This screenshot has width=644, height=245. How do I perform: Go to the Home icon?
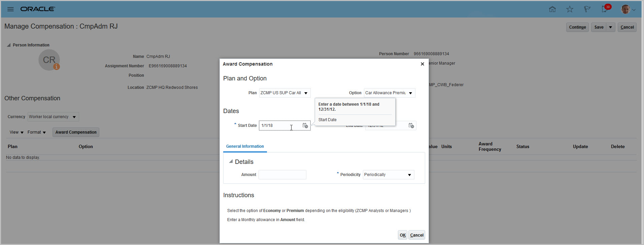click(552, 9)
